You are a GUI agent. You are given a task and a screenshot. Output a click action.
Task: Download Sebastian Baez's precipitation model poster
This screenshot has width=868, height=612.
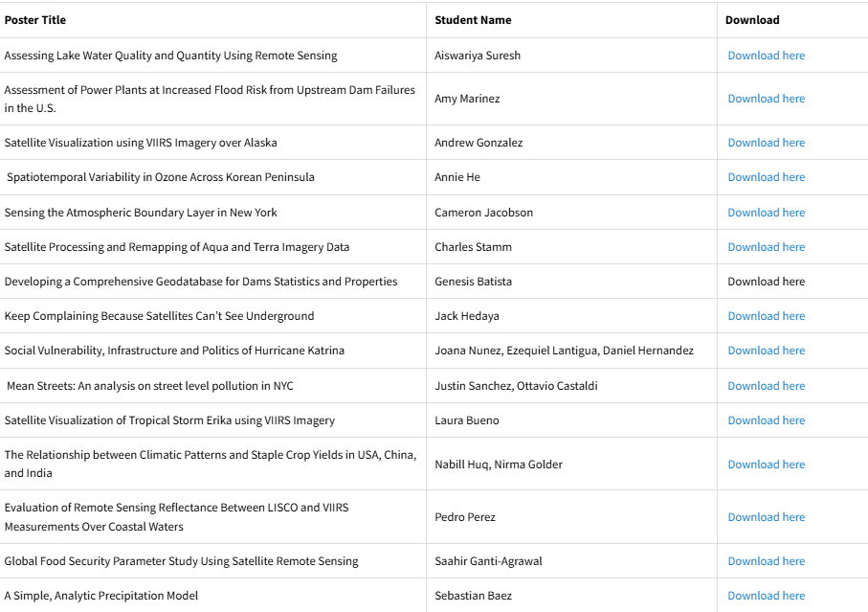point(766,596)
